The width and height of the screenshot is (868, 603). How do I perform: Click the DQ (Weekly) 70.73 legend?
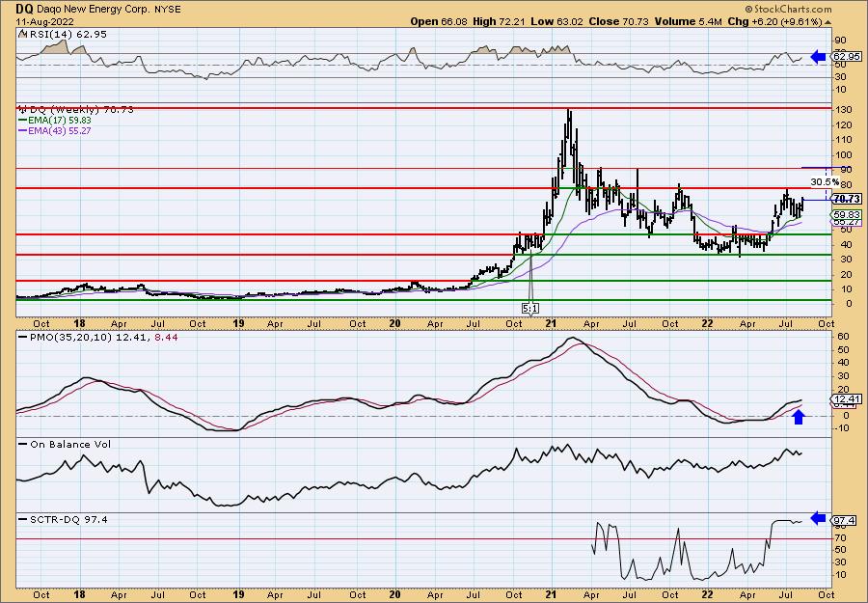(76, 110)
